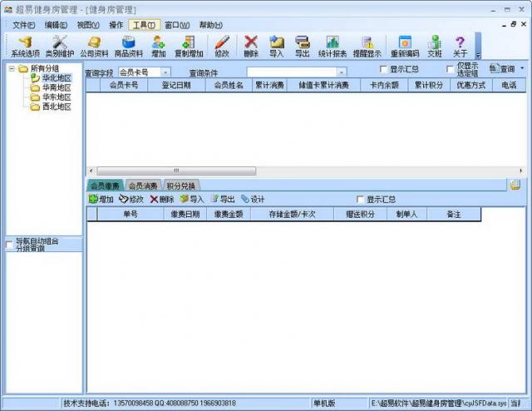This screenshot has height=411, width=532.
Task: Expand the main toolbar overflow chevron
Action: point(478,46)
